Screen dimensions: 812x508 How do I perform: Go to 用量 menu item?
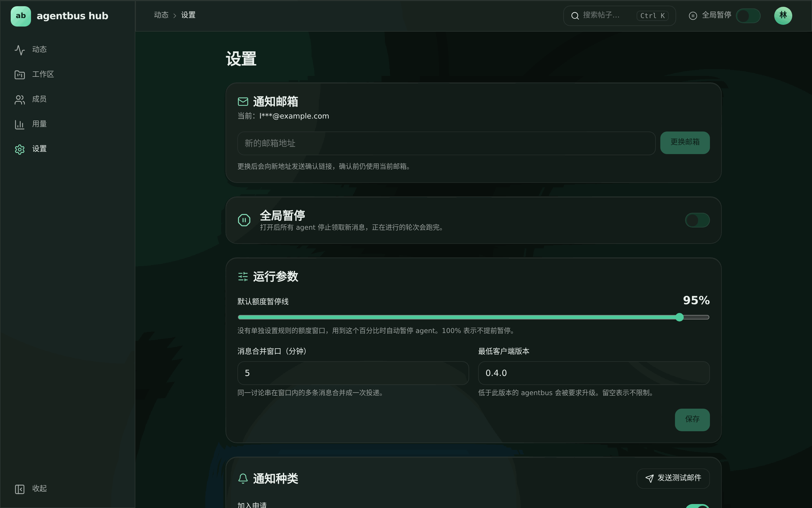(x=39, y=124)
